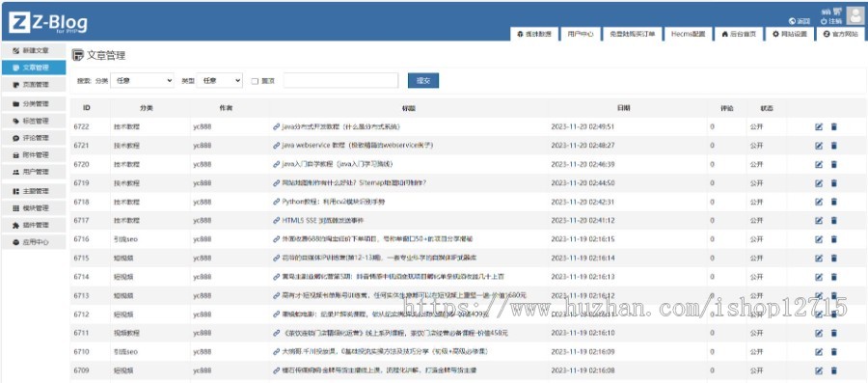Click date 2023-11-20 02:41:12
Screen dimensions: 868x383
coord(583,221)
